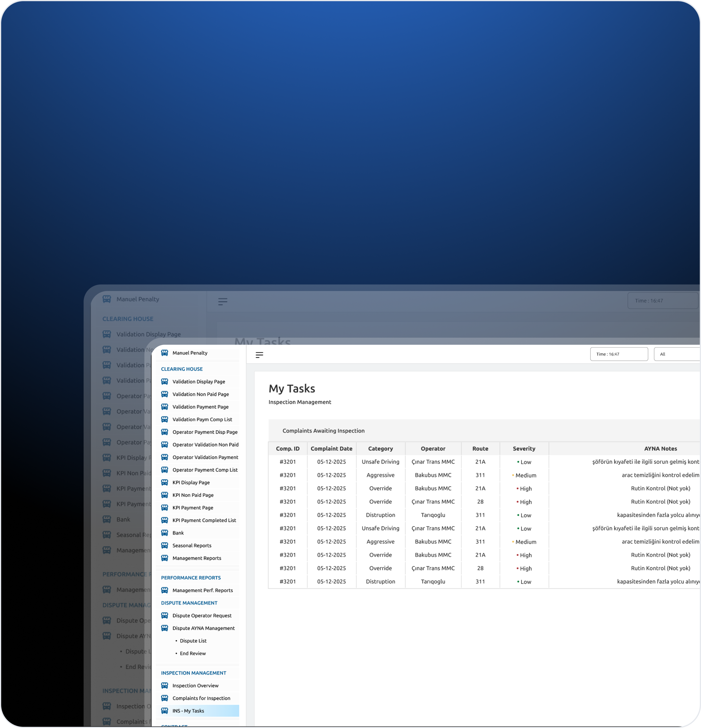Collapse the Dispute AYNA Management submenu
Viewport: 701px width, 728px height.
(x=203, y=628)
